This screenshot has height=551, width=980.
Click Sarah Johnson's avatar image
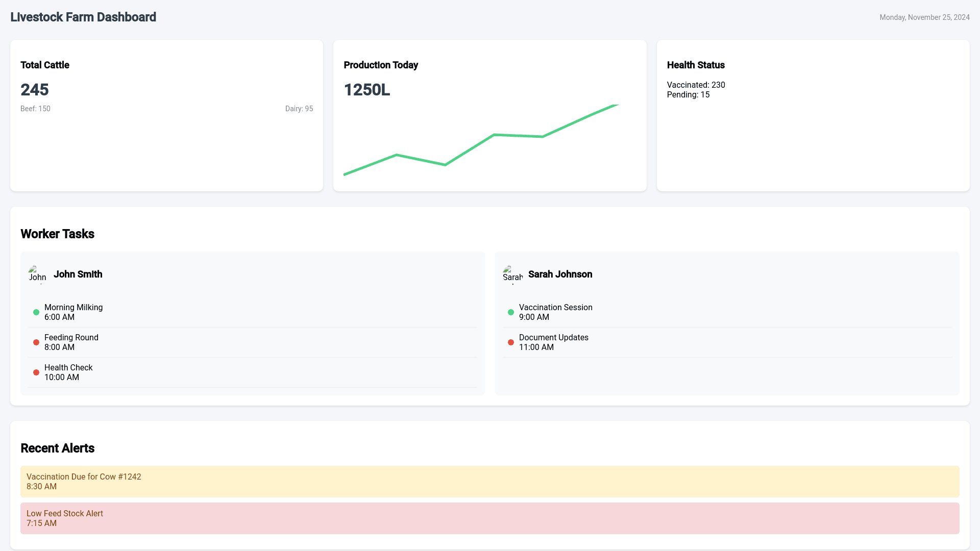click(512, 274)
